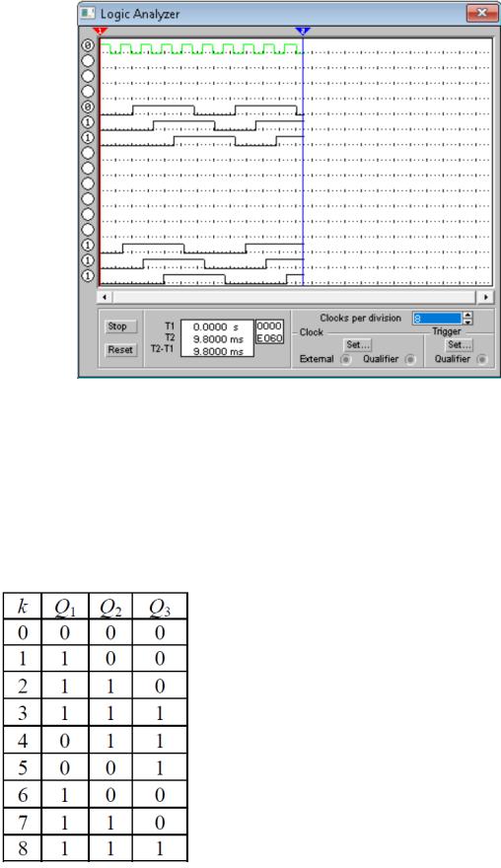Decrease clocks per division with the down arrow
This screenshot has height=868, width=501.
[x=468, y=322]
